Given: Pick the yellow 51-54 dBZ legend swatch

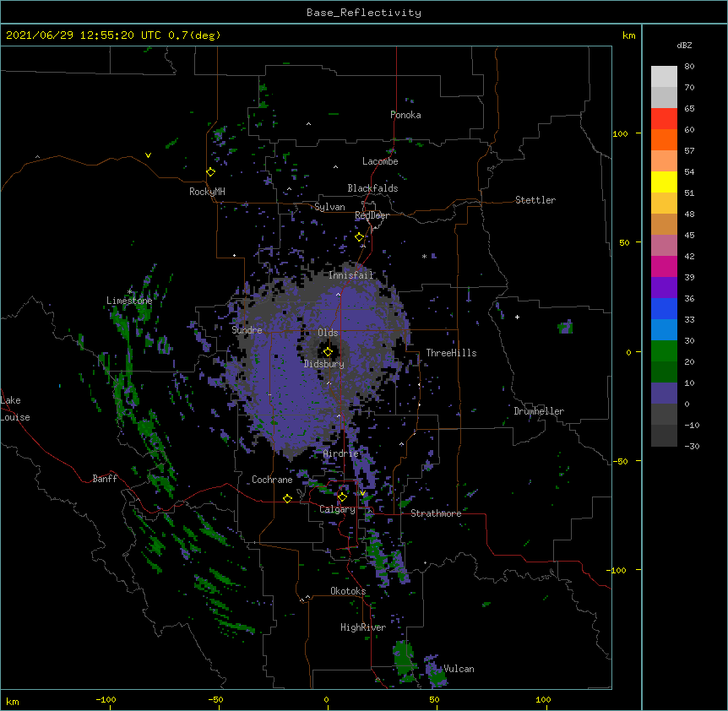Looking at the screenshot, I should pos(664,182).
